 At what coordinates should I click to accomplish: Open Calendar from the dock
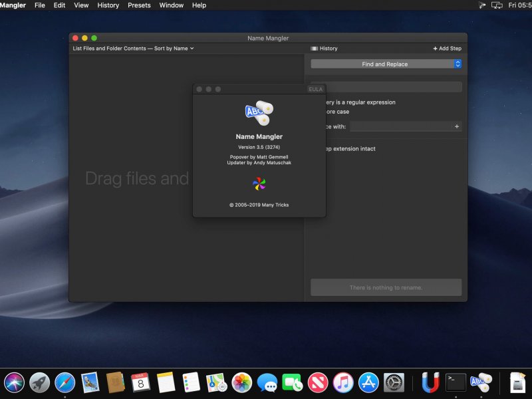click(140, 382)
